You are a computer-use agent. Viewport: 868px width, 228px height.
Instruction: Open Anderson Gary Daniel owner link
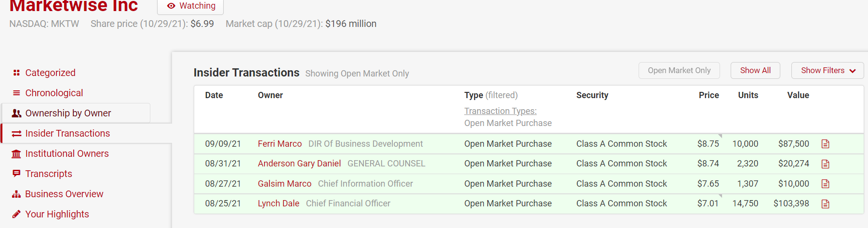(x=299, y=164)
